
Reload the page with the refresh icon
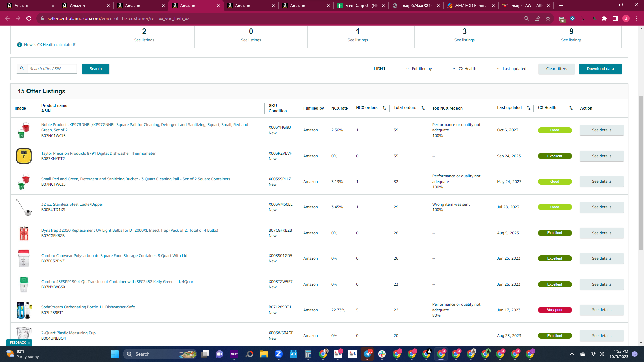(29, 18)
